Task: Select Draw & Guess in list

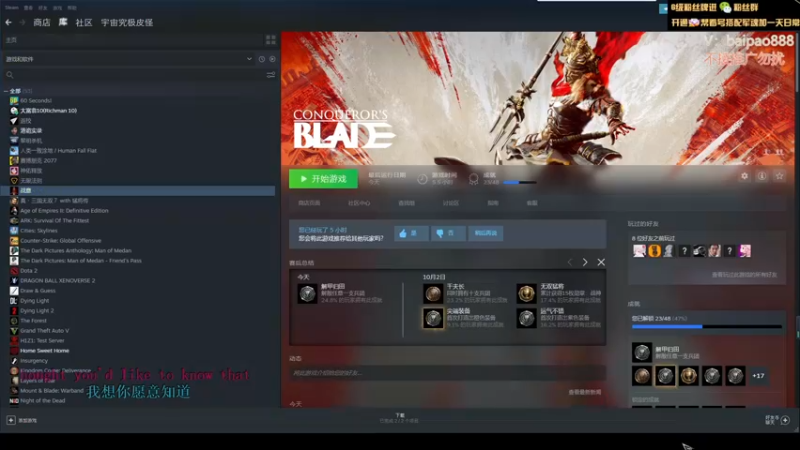Action: tap(38, 291)
